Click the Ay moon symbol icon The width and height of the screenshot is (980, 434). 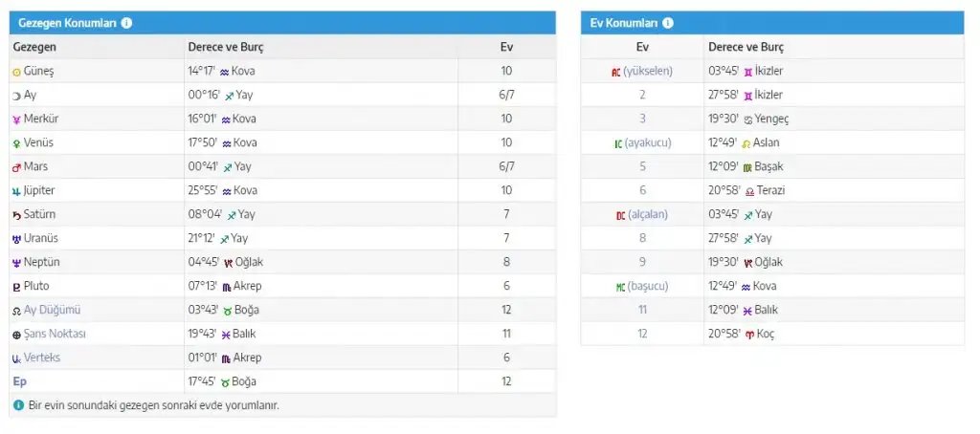point(16,96)
